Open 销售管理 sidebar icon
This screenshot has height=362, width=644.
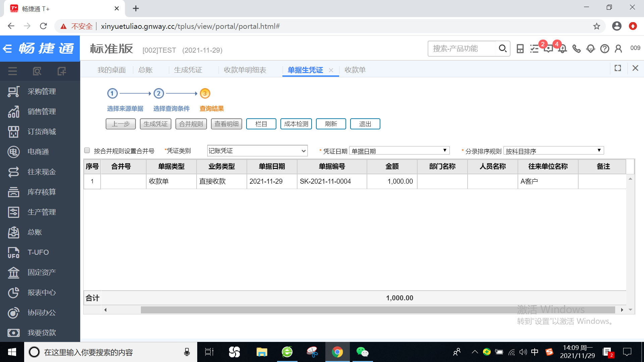click(x=13, y=112)
